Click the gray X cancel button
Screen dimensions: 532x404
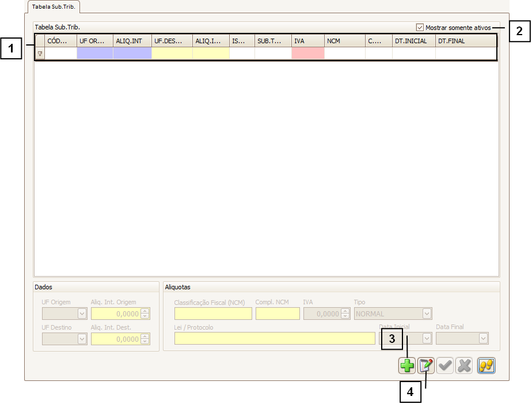point(464,366)
